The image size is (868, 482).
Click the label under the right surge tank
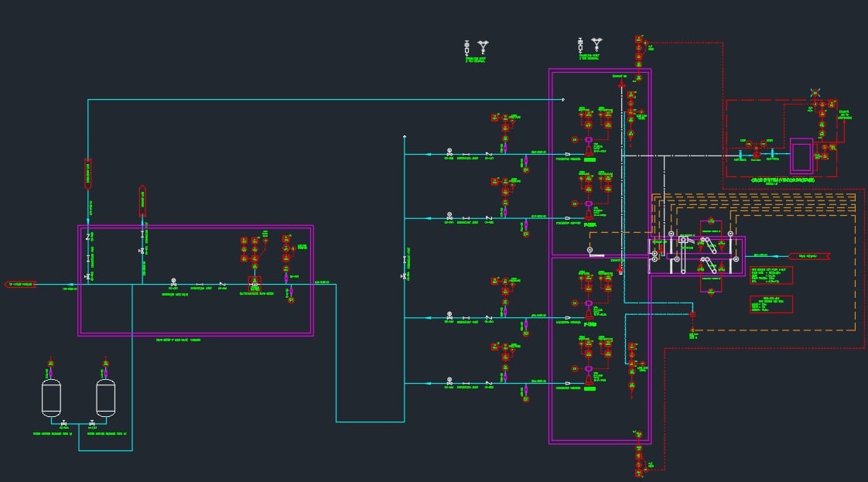click(107, 434)
